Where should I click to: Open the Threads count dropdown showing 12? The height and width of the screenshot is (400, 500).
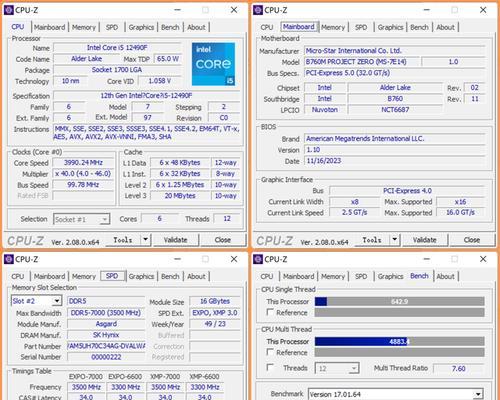pos(354,368)
